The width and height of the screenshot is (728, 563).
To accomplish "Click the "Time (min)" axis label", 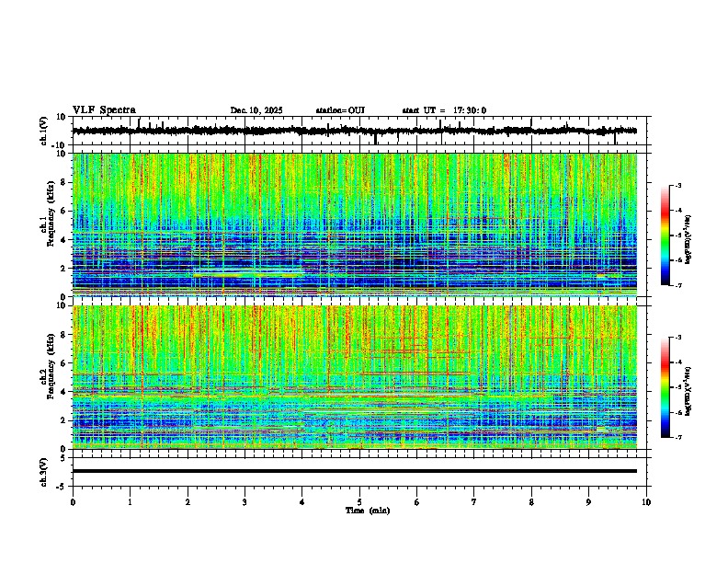I will tap(368, 511).
